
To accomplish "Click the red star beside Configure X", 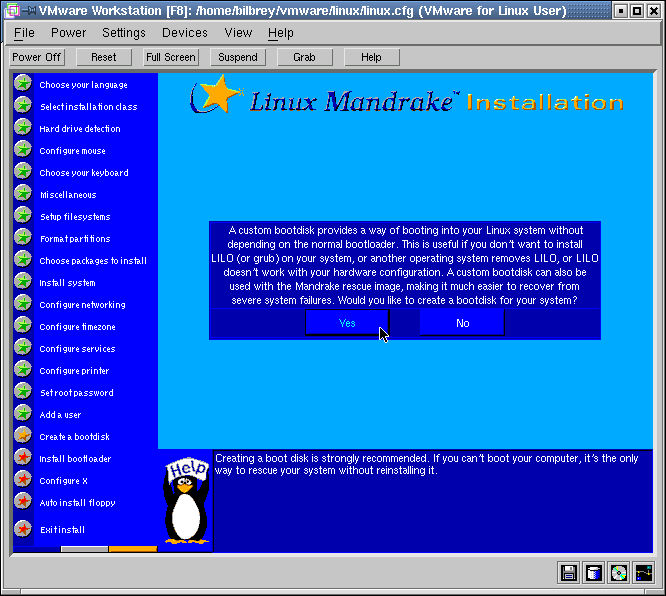I will 23,480.
